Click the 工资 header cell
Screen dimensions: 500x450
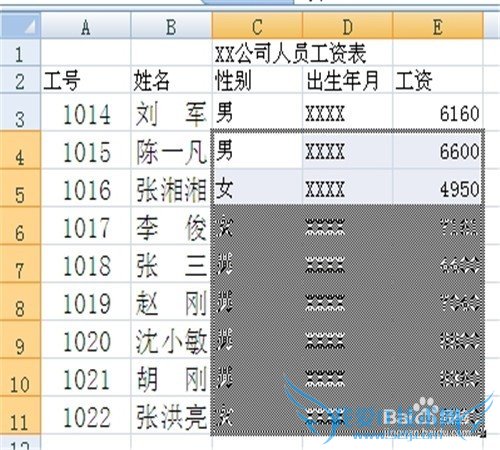(438, 80)
